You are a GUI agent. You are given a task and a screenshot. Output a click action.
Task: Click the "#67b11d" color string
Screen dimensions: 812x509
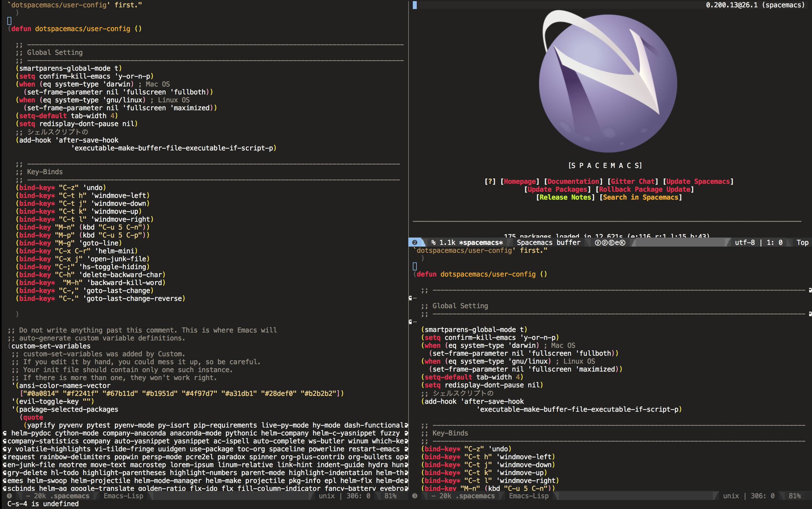[120, 393]
